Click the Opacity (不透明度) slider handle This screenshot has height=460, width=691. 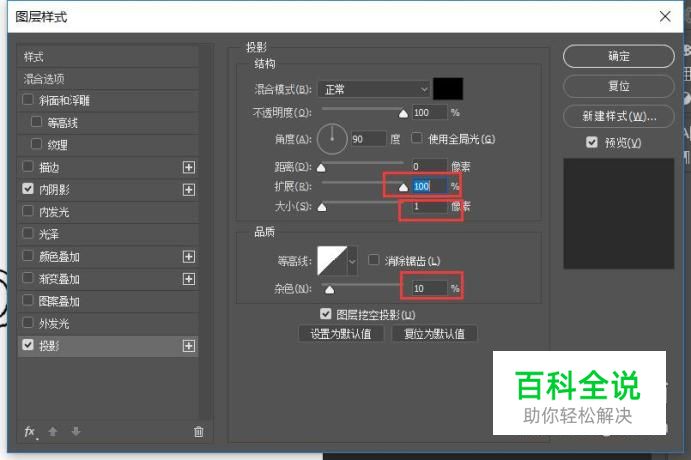tap(403, 114)
